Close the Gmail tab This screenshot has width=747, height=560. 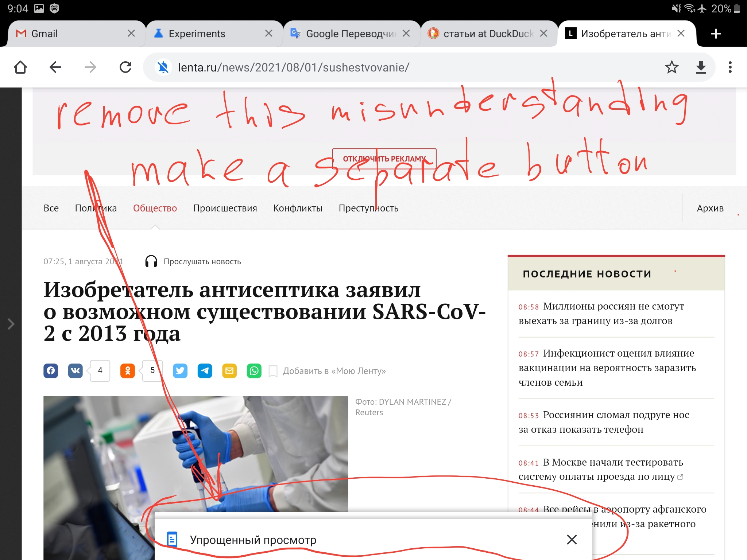pos(131,34)
